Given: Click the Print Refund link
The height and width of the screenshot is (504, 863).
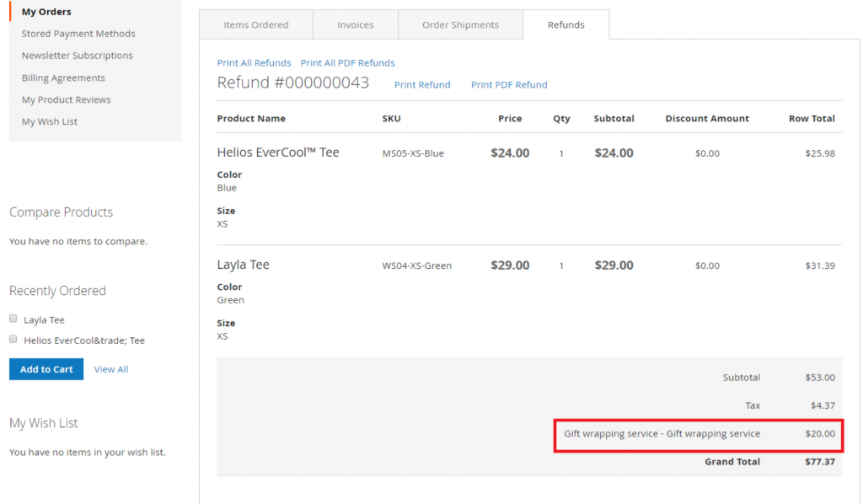Looking at the screenshot, I should coord(422,85).
